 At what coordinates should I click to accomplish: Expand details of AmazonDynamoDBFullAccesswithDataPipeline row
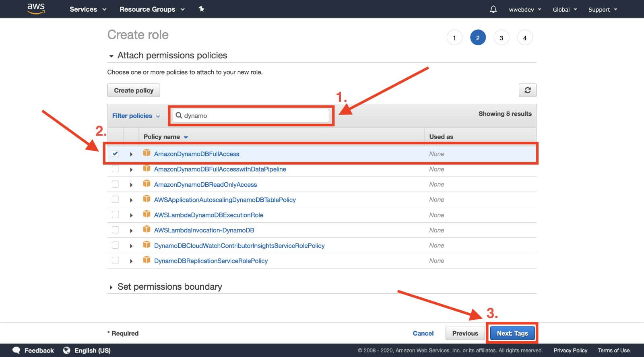131,169
